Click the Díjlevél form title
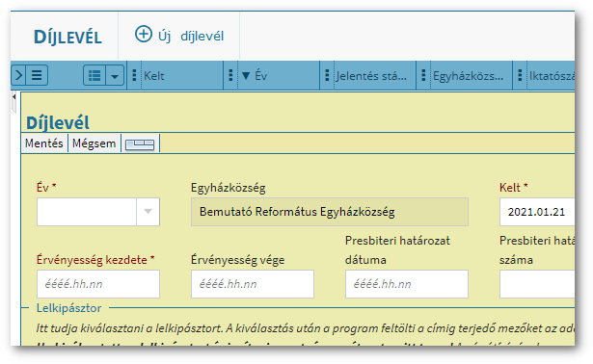Image resolution: width=593 pixels, height=364 pixels. coord(58,122)
